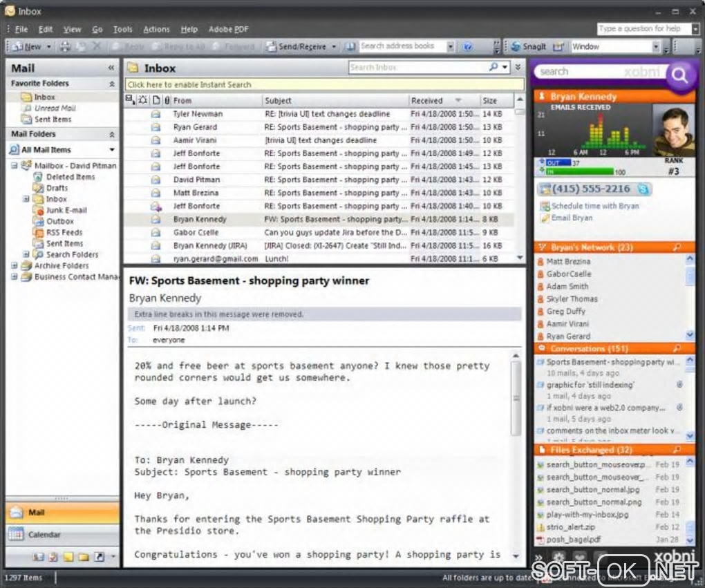Search Files Exchanged with the magnifier icon
Viewport: 705px width, 588px height.
[x=677, y=450]
